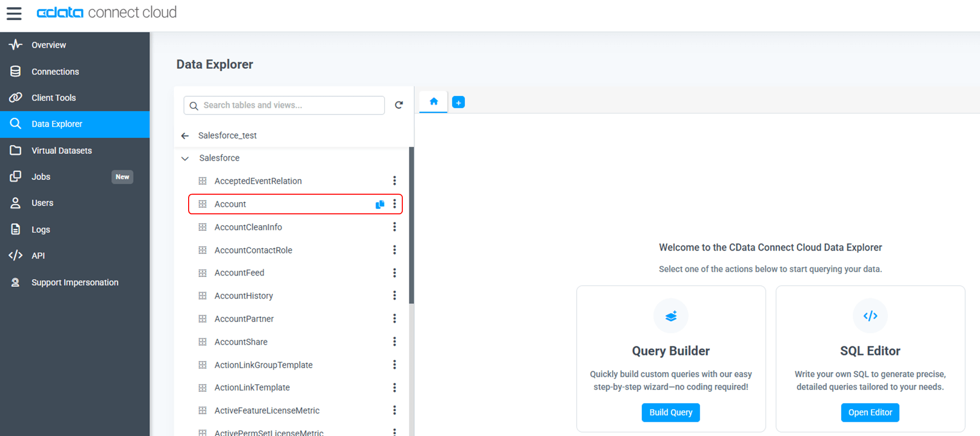Screen dimensions: 980x436
Task: Select the Account table name
Action: coord(230,204)
